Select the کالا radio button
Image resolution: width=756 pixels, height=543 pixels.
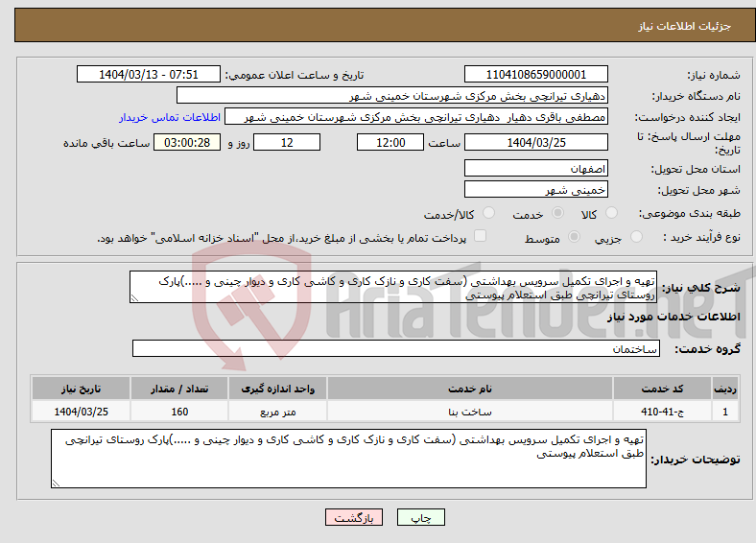pos(611,213)
